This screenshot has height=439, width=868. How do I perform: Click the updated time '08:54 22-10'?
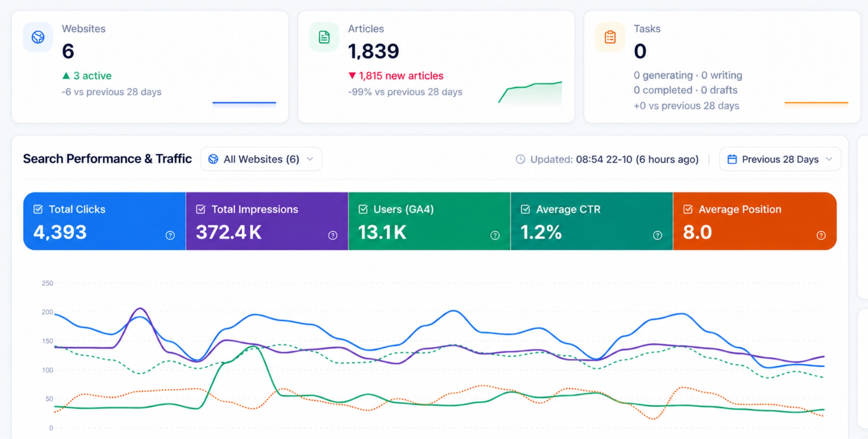click(x=604, y=159)
